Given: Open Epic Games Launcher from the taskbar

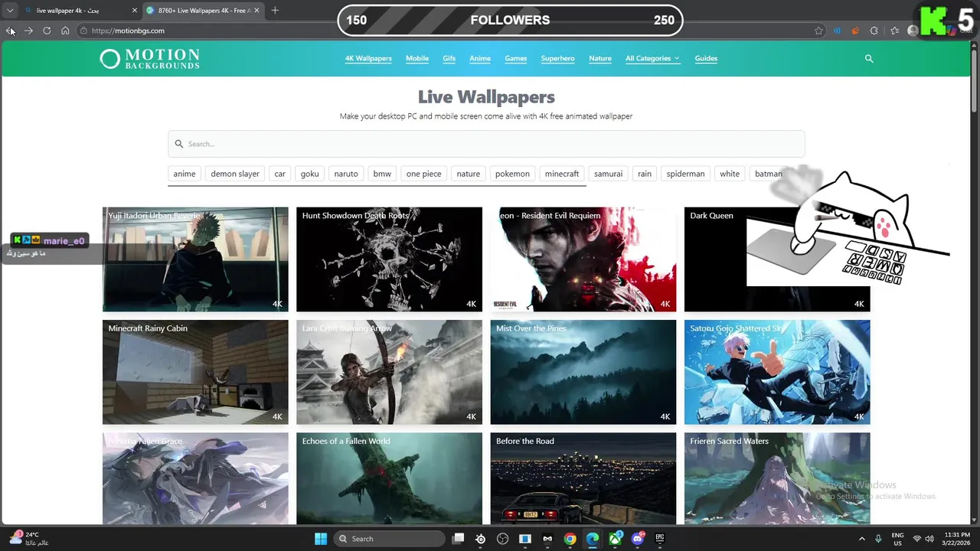Looking at the screenshot, I should (x=659, y=539).
